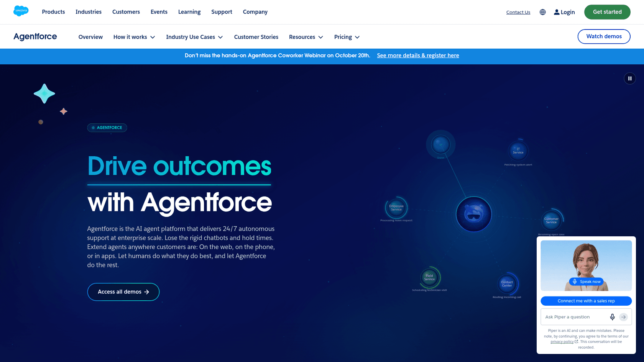Open the Company menu
This screenshot has height=362, width=644.
click(x=255, y=12)
